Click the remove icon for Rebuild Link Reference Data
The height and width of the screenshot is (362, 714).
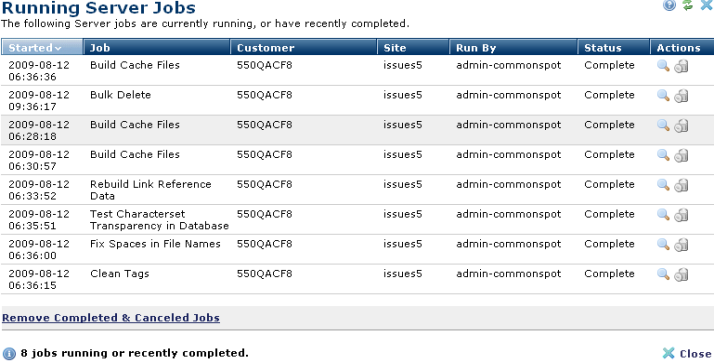[x=681, y=185]
